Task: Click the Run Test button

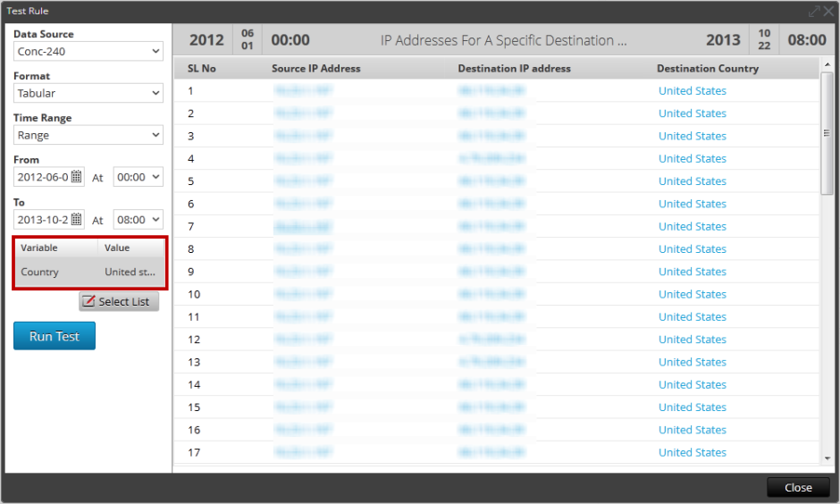Action: pyautogui.click(x=55, y=336)
